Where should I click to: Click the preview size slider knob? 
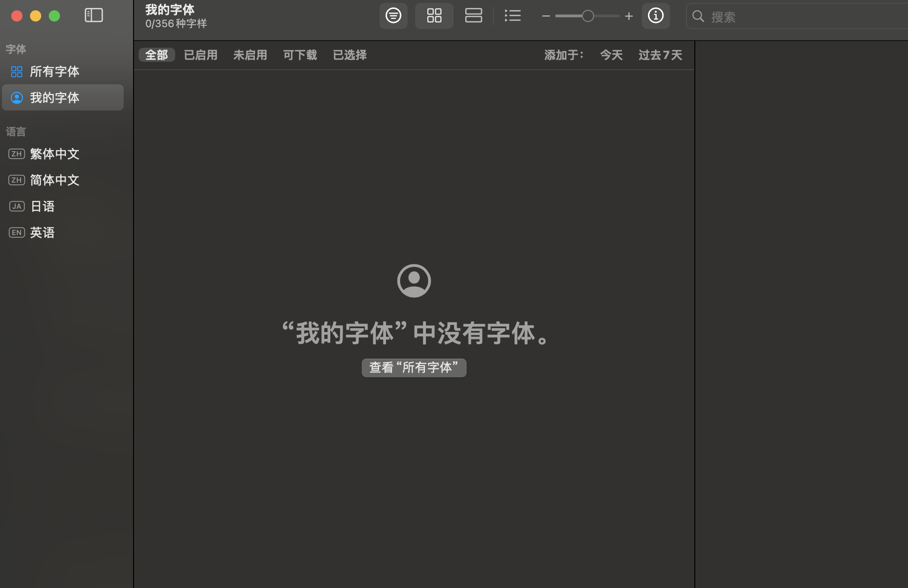click(x=588, y=16)
